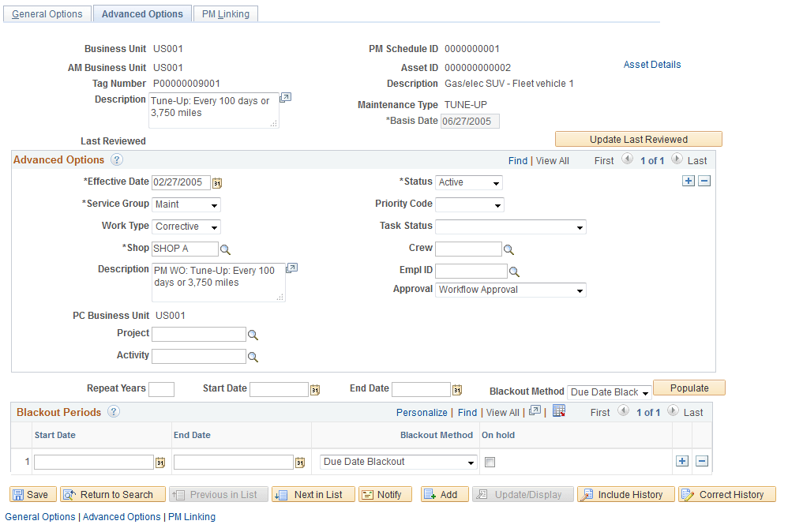Open the Empl ID lookup prompt
Image resolution: width=788 pixels, height=532 pixels.
pyautogui.click(x=512, y=271)
